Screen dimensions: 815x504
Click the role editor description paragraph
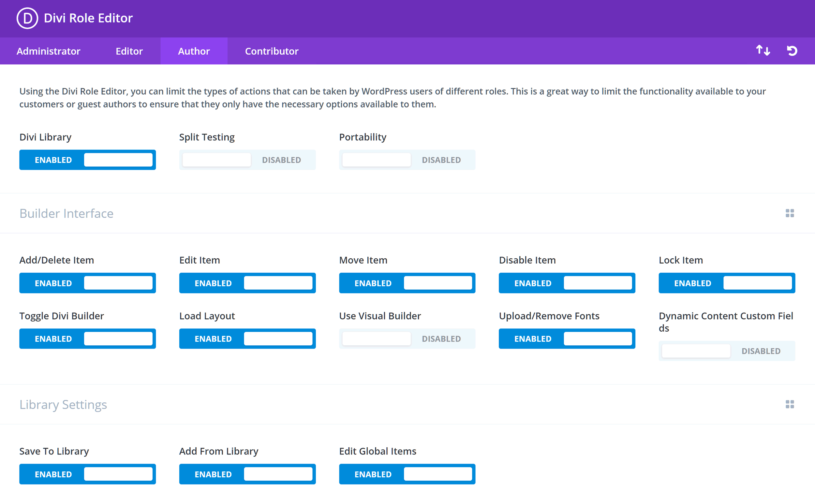click(393, 98)
